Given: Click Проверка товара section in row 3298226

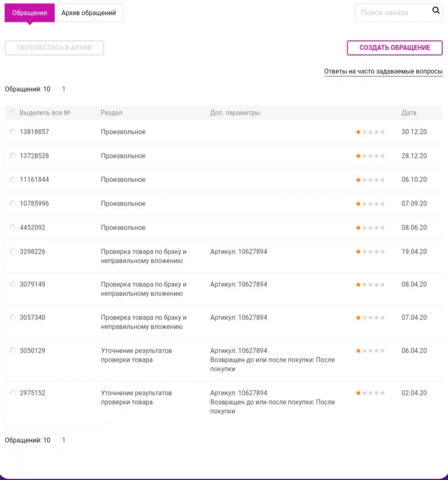Looking at the screenshot, I should coord(144,256).
